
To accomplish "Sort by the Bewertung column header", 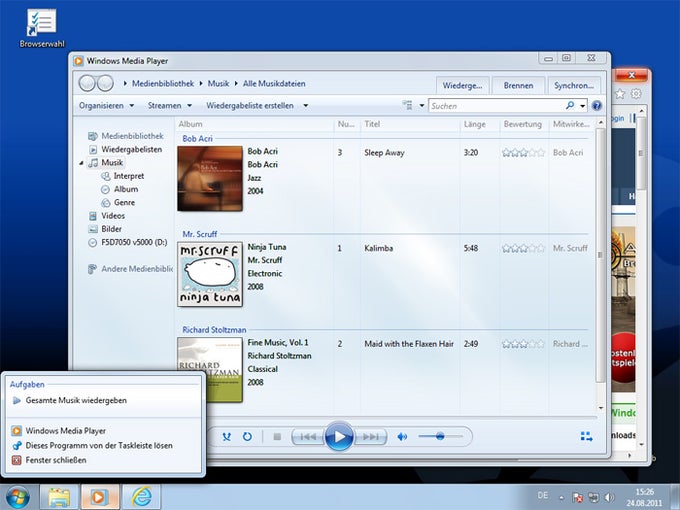I will pos(523,124).
